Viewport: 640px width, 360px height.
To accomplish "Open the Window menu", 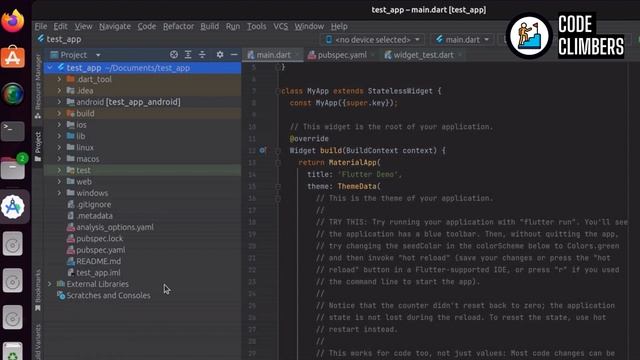I will [x=309, y=26].
